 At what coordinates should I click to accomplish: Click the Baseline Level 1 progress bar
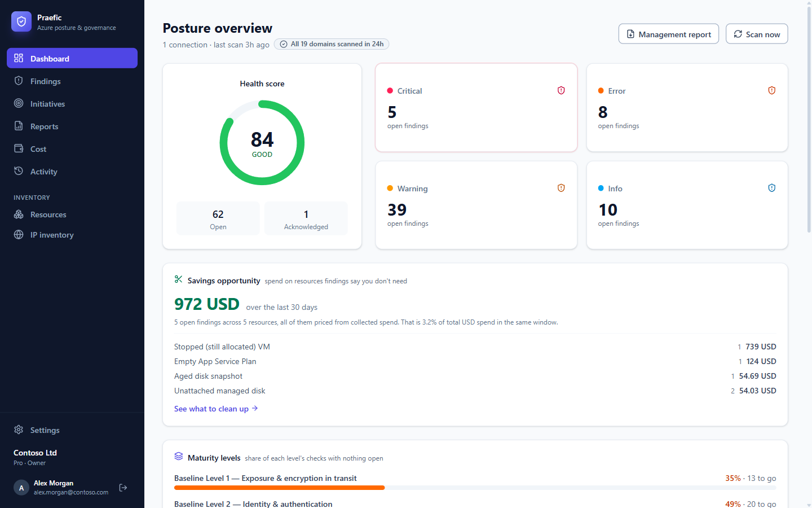(x=475, y=487)
